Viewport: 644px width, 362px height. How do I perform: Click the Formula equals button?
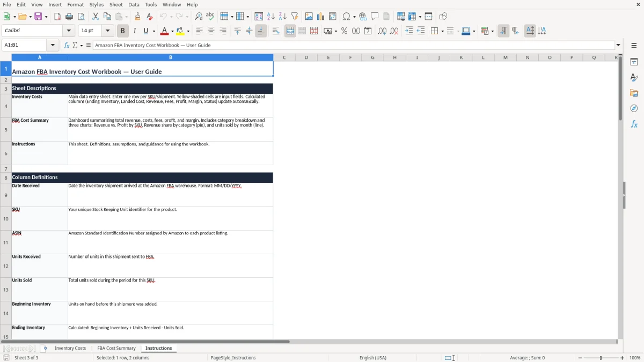click(x=89, y=45)
